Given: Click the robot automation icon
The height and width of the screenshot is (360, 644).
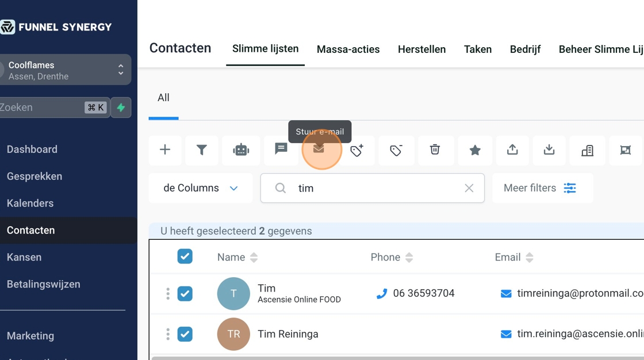Looking at the screenshot, I should 241,150.
